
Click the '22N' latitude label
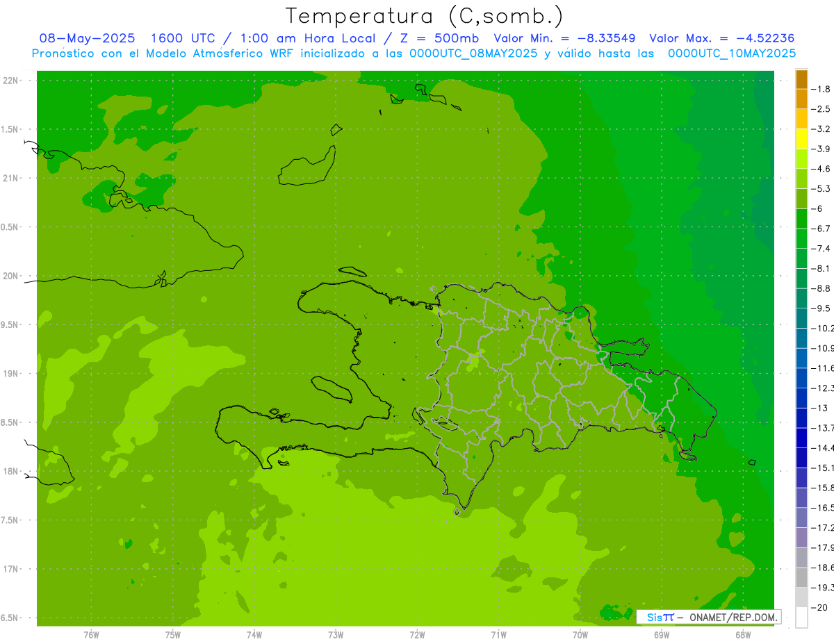tap(11, 81)
